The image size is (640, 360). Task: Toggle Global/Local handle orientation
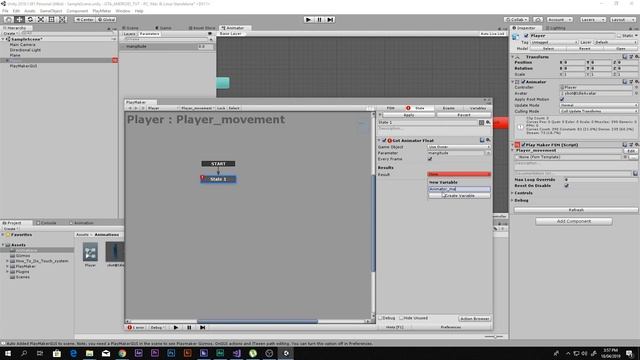tap(106, 20)
